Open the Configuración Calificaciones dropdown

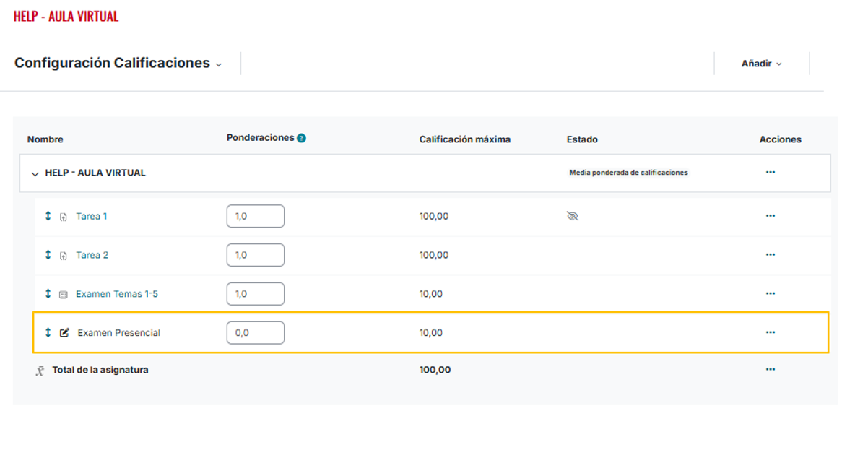click(x=118, y=64)
